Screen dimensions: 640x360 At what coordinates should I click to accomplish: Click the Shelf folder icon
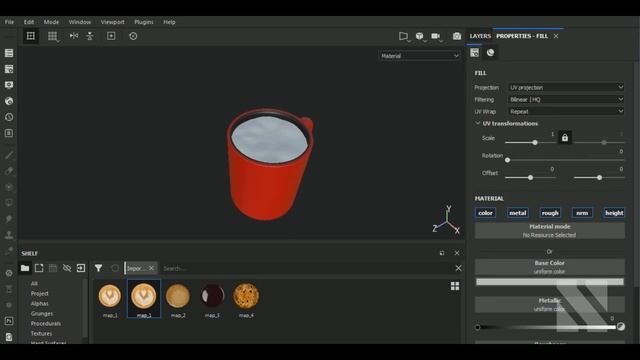(25, 268)
